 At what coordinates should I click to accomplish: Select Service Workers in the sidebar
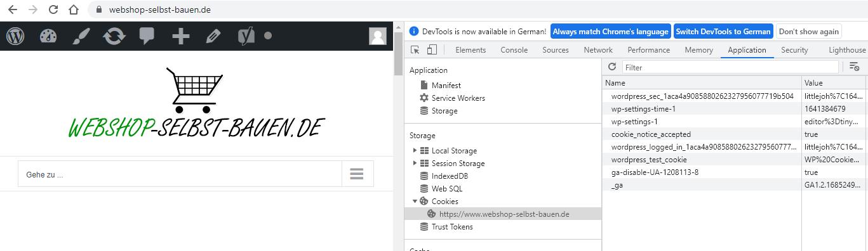[x=458, y=98]
